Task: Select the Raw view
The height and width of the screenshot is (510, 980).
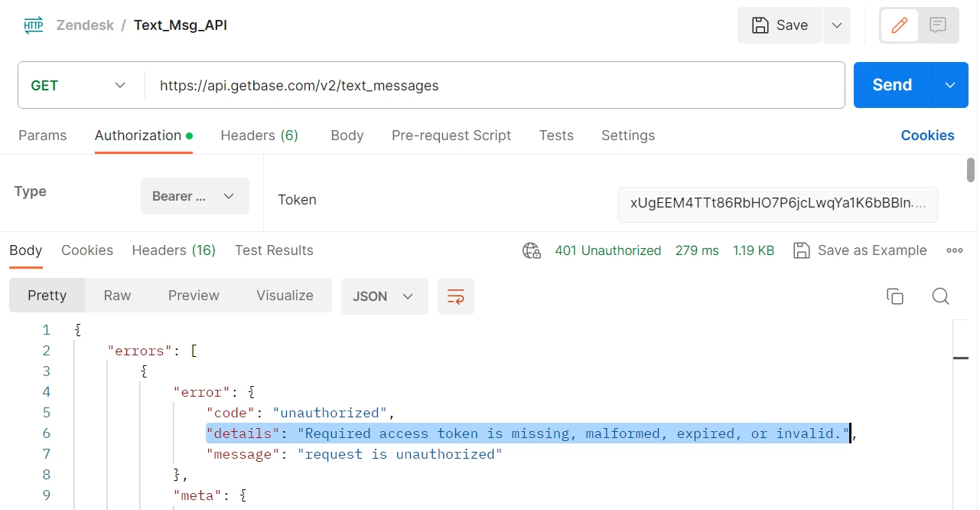Action: [117, 296]
